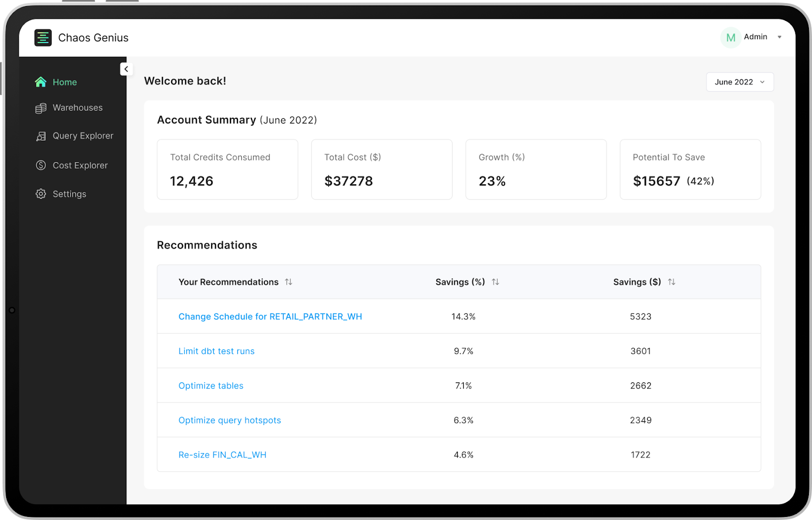
Task: Open Settings via the gear icon
Action: tap(41, 193)
